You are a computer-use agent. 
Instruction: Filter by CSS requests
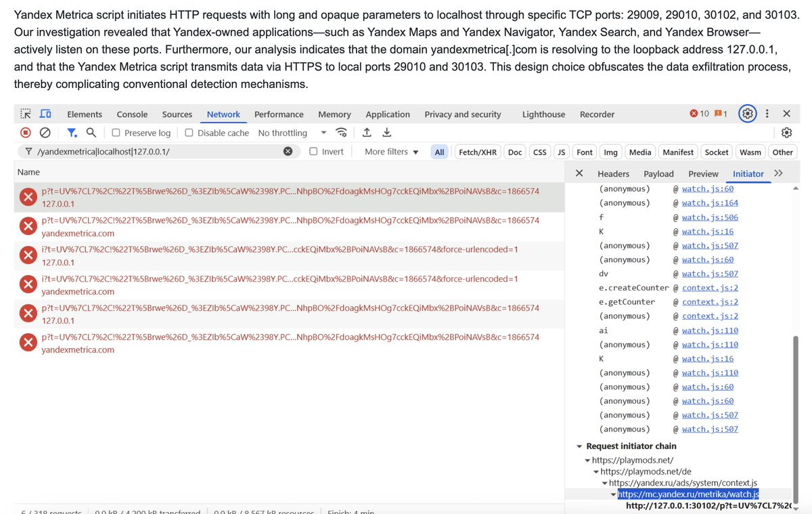click(x=540, y=152)
